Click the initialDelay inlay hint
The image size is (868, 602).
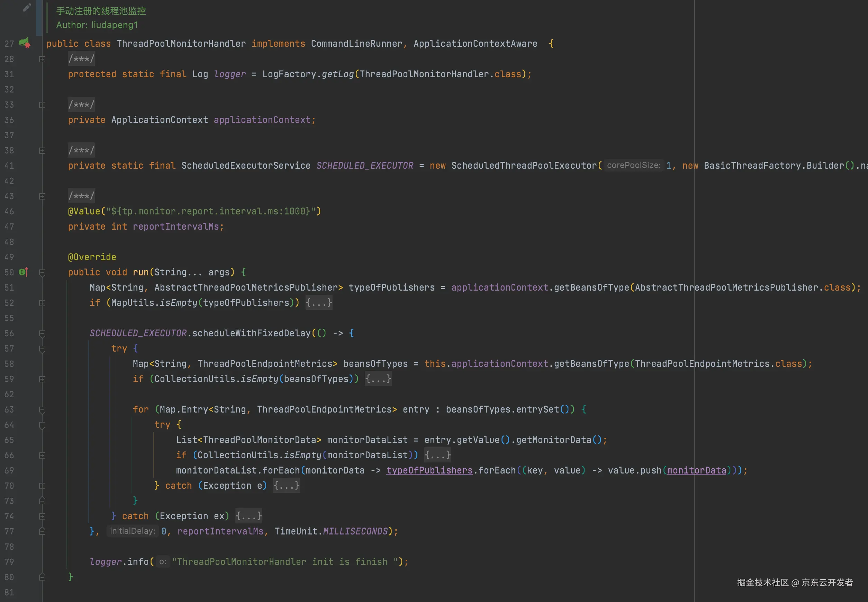tap(132, 531)
